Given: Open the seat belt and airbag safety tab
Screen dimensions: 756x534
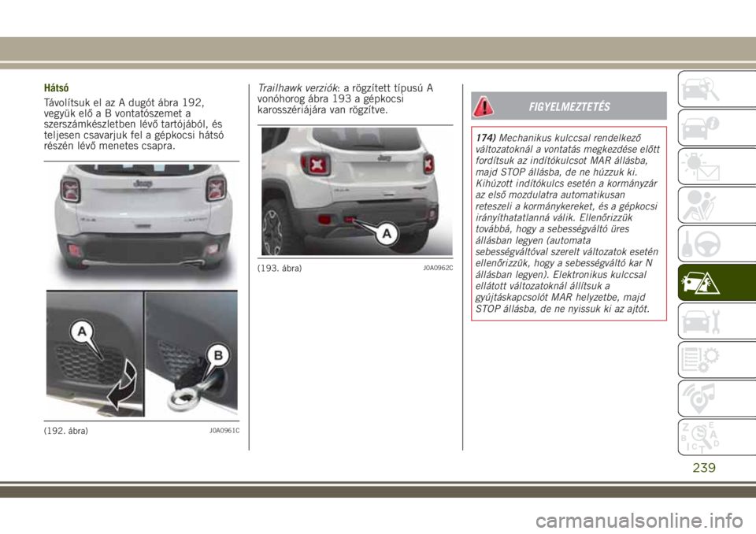Looking at the screenshot, I should (717, 205).
